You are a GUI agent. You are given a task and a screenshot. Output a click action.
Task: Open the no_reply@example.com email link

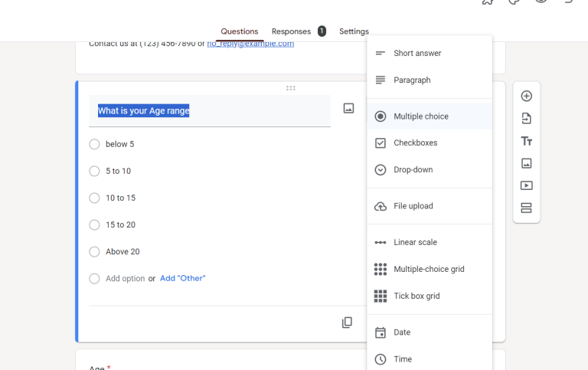pos(250,44)
